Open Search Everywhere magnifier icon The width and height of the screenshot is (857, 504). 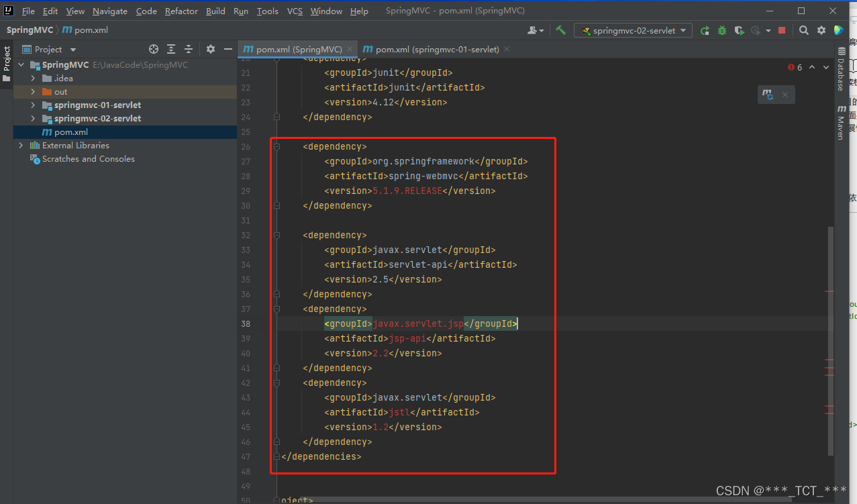click(803, 30)
